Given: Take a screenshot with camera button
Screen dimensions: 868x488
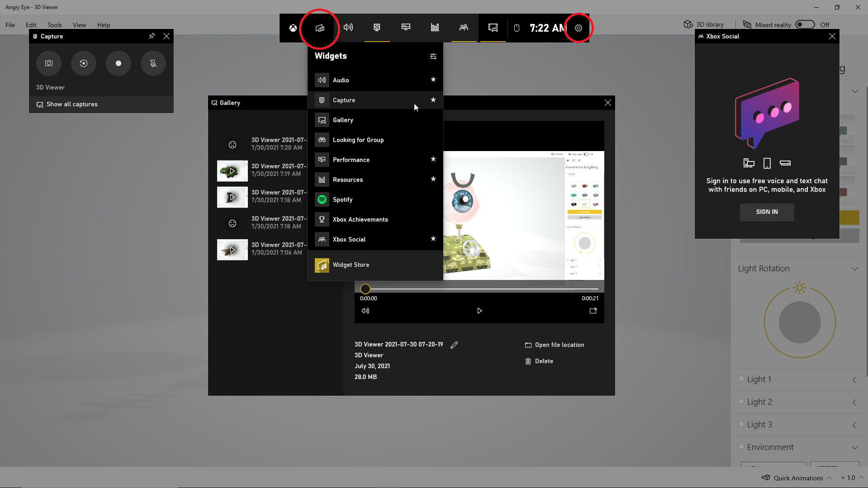Looking at the screenshot, I should coord(49,63).
